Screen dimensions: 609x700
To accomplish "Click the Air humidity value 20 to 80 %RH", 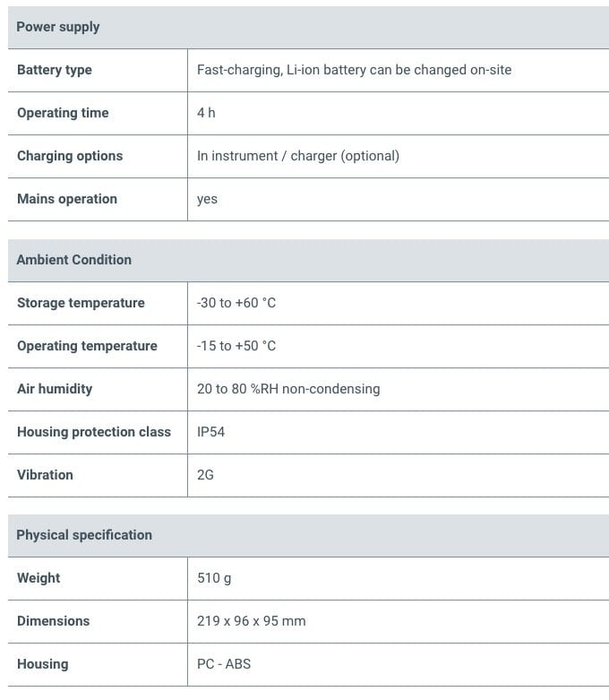I will [288, 389].
